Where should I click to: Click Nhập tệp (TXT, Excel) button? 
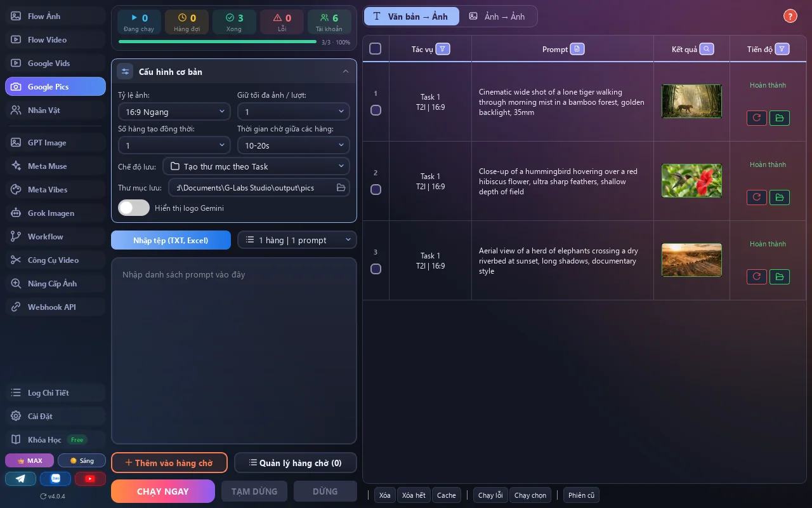(171, 240)
